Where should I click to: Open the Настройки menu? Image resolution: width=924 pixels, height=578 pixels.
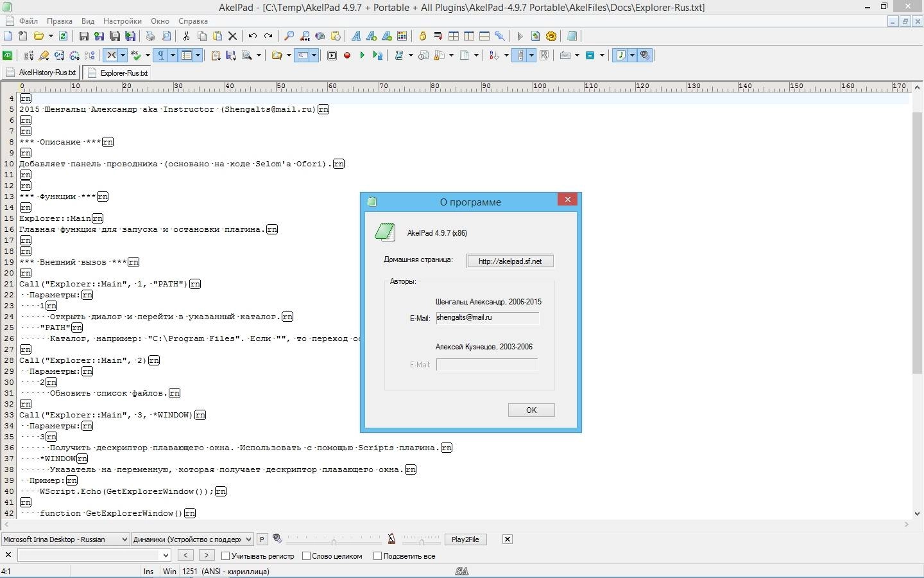tap(123, 21)
